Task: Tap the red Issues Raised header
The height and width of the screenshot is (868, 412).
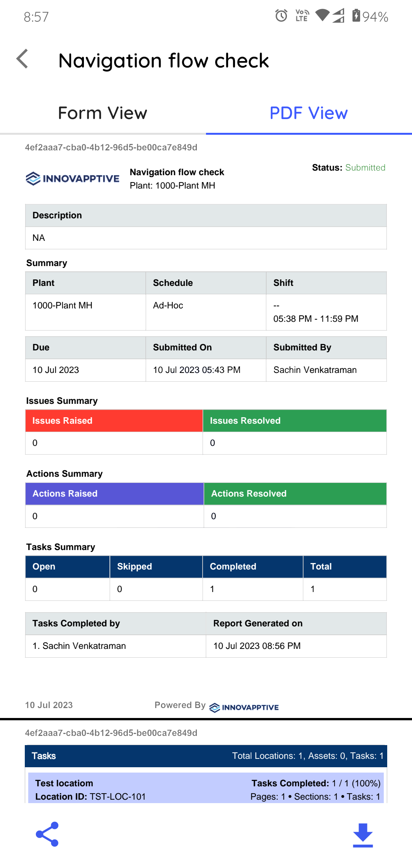Action: [x=114, y=421]
